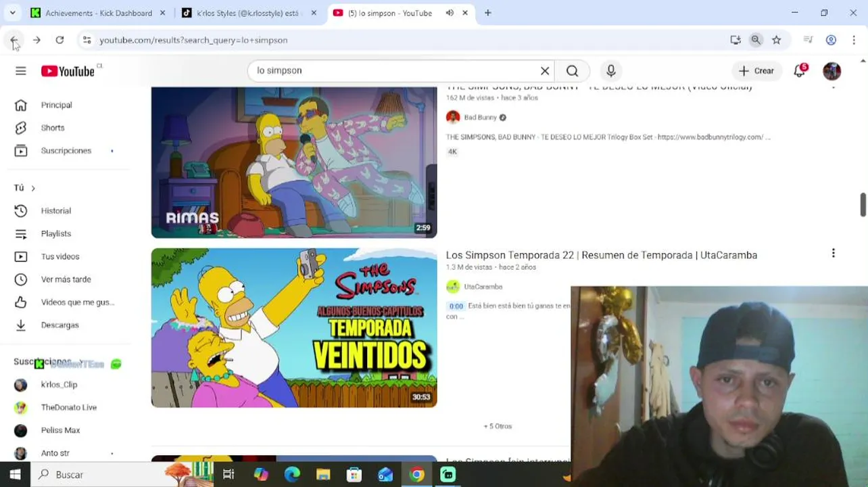
Task: Start voice search with the microphone
Action: coord(611,71)
